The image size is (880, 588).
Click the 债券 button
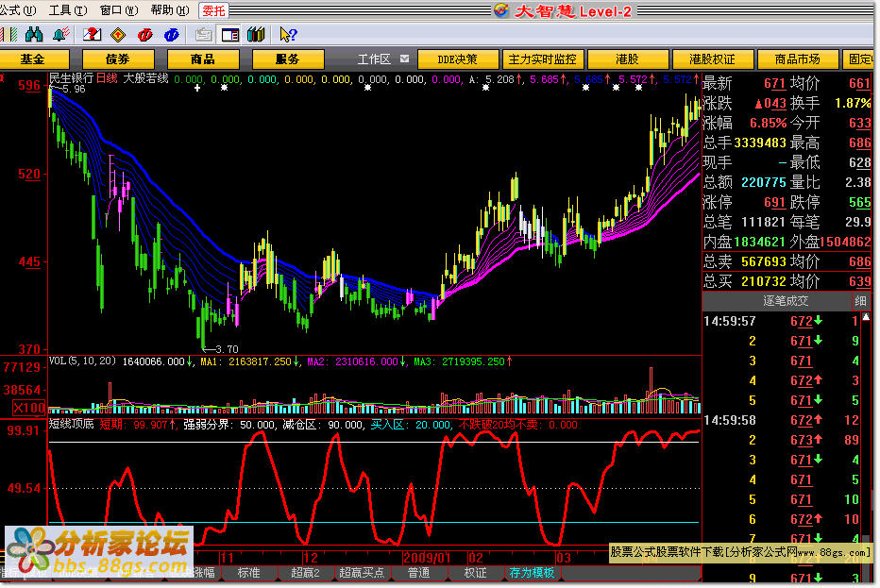tap(118, 59)
